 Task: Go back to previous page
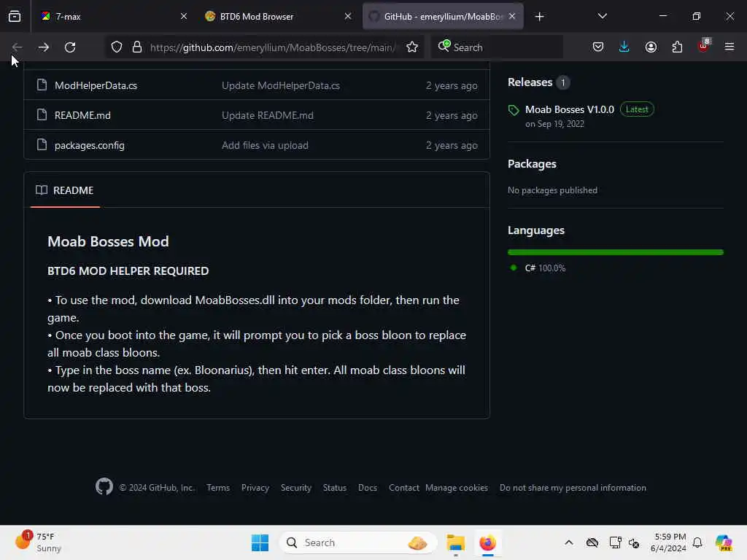click(x=18, y=47)
